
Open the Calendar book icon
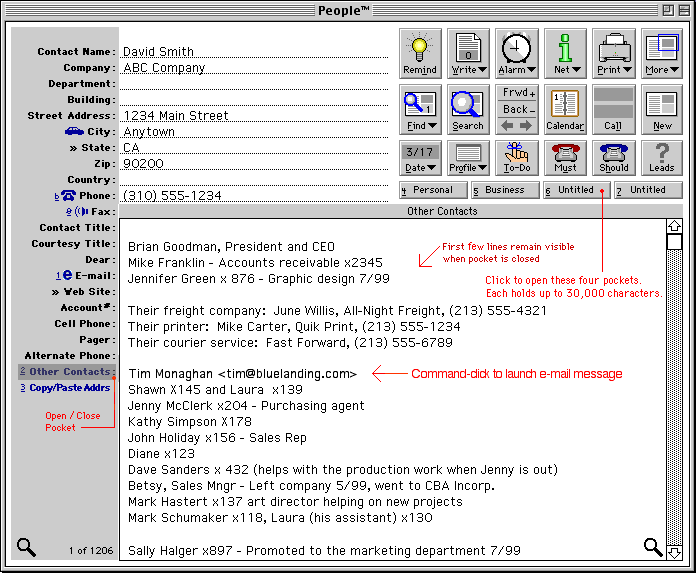pyautogui.click(x=565, y=109)
